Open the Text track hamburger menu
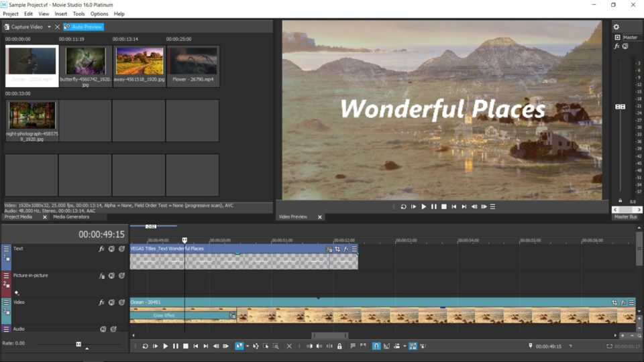Image resolution: width=644 pixels, height=362 pixels. (6, 249)
